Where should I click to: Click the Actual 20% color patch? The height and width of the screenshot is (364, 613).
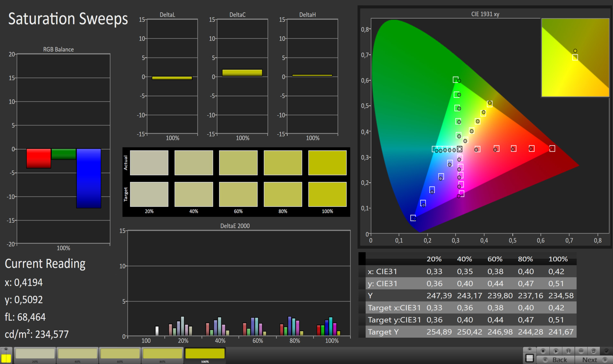point(149,163)
